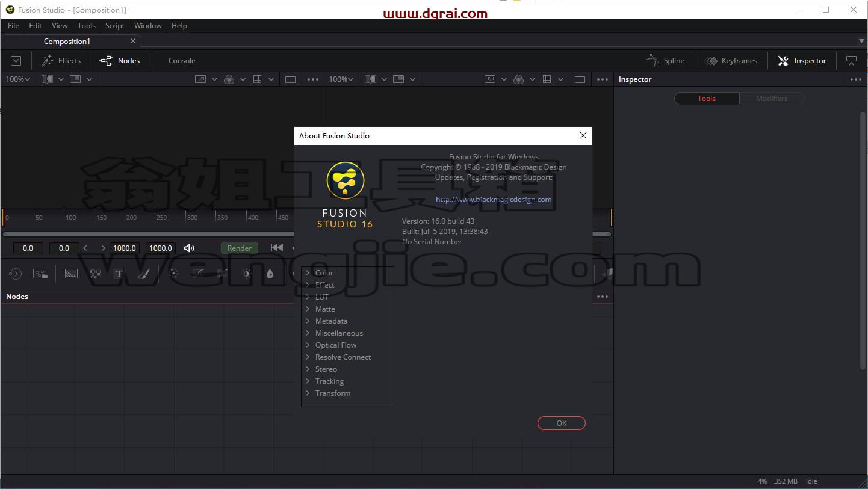Click the monitor layout icon beside Inspector
Image resolution: width=868 pixels, height=489 pixels.
pos(851,61)
